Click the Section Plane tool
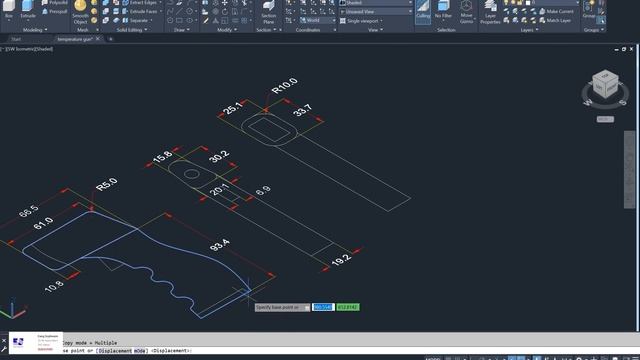The height and width of the screenshot is (360, 640). (269, 11)
